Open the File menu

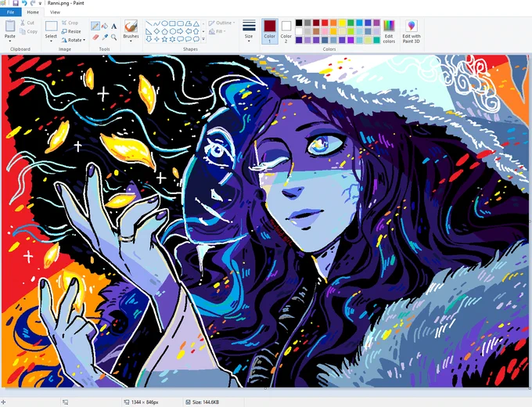pos(10,13)
